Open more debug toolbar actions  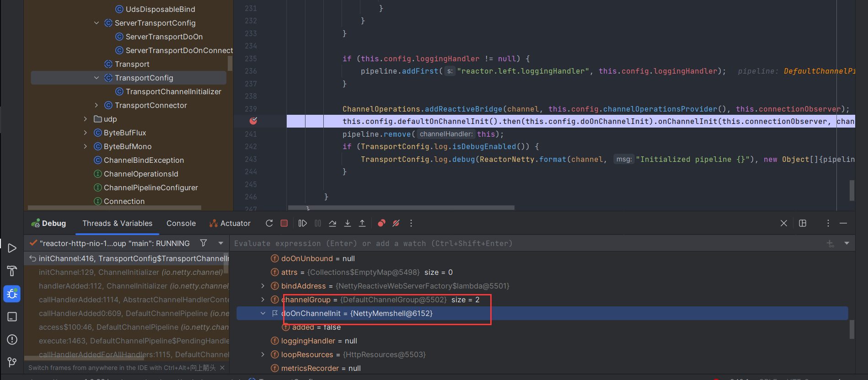(411, 223)
